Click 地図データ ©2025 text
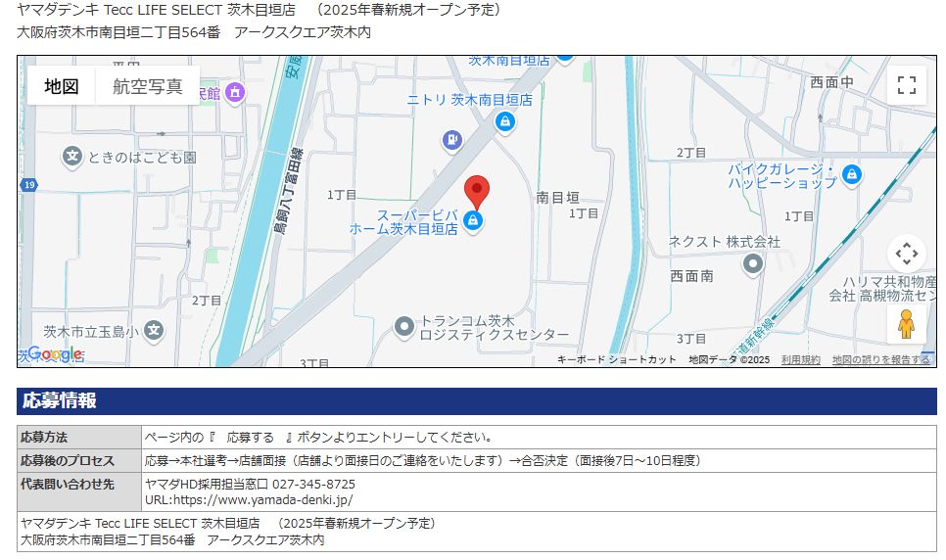This screenshot has height=560, width=946. 729,359
